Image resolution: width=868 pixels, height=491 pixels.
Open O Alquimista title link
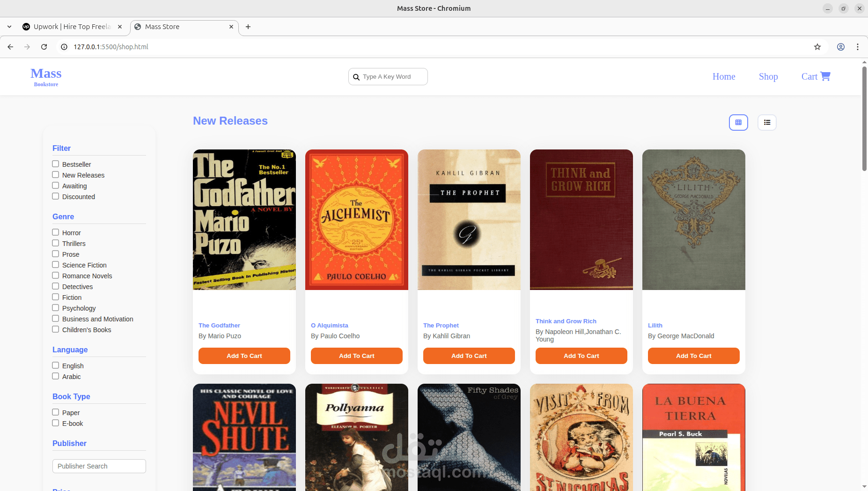pyautogui.click(x=330, y=326)
